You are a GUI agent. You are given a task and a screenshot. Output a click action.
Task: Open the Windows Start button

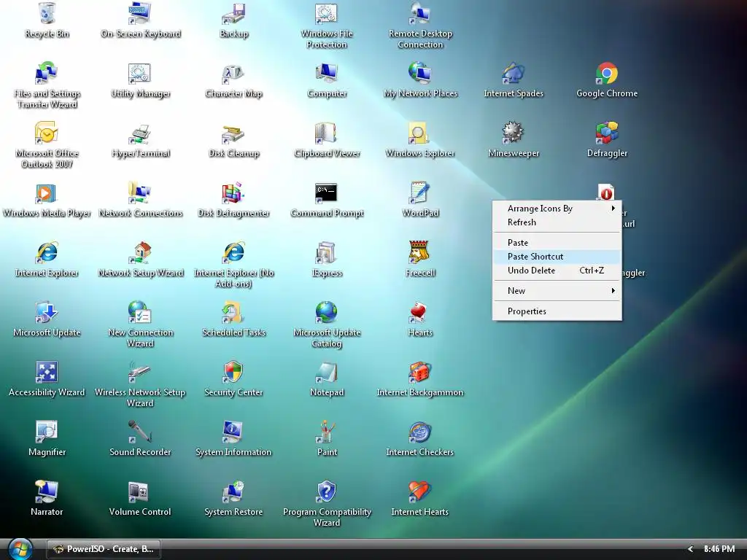[20, 549]
